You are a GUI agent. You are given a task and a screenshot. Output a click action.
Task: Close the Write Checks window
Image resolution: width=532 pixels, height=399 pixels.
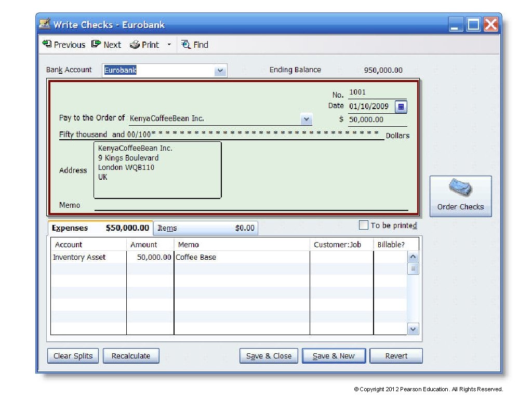(491, 24)
